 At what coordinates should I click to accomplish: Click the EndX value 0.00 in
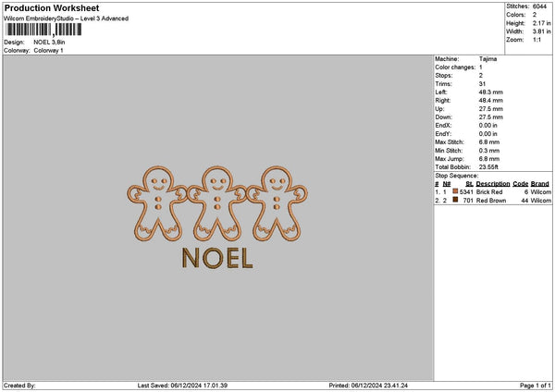487,126
